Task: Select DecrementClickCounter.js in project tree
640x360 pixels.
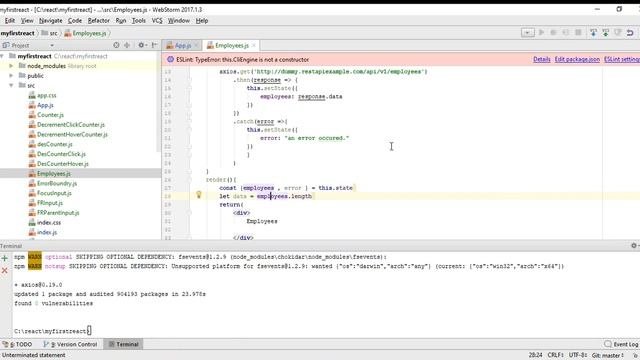Action: pyautogui.click(x=71, y=124)
